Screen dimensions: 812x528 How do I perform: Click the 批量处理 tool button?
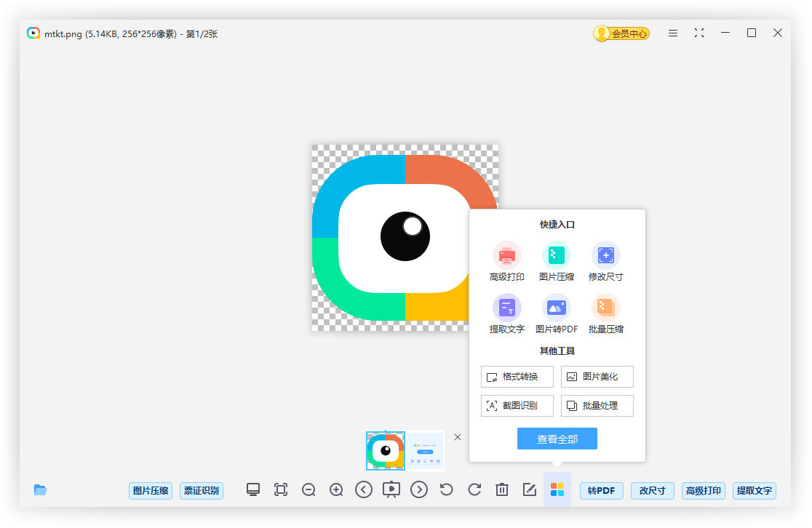(x=597, y=406)
